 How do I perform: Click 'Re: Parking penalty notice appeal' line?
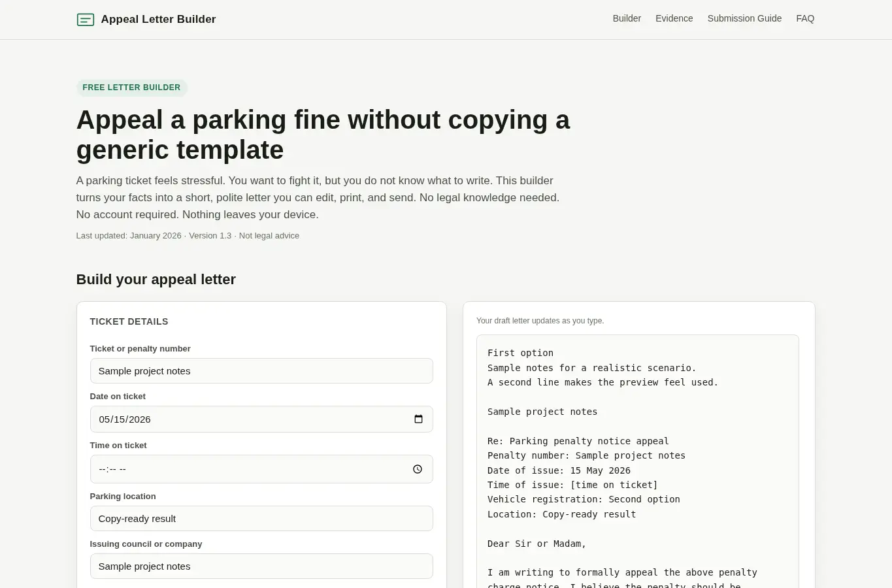(x=578, y=441)
